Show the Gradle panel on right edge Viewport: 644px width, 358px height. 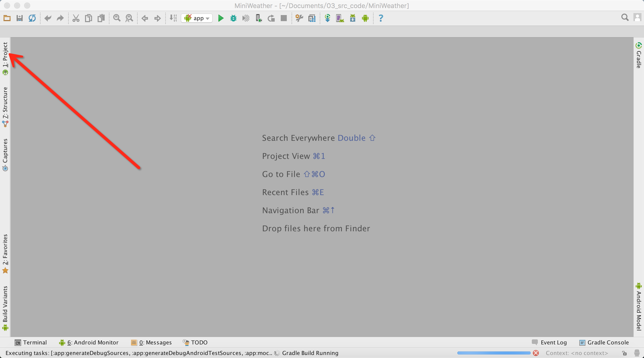coord(639,55)
